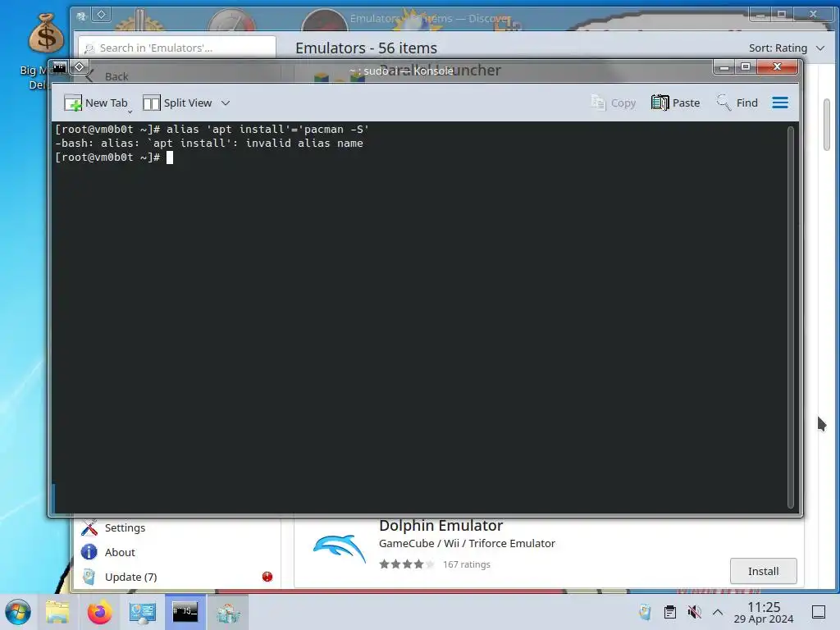Click the Split View button in Konsole

pos(178,103)
